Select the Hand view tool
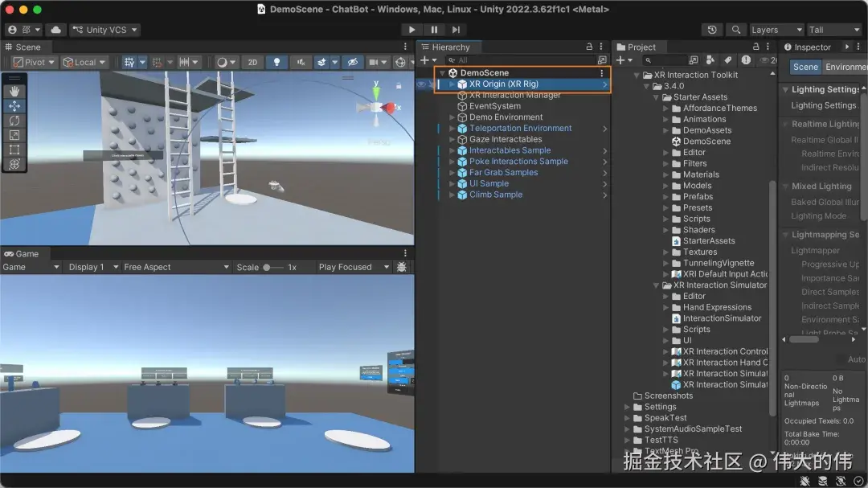The image size is (868, 488). [14, 92]
